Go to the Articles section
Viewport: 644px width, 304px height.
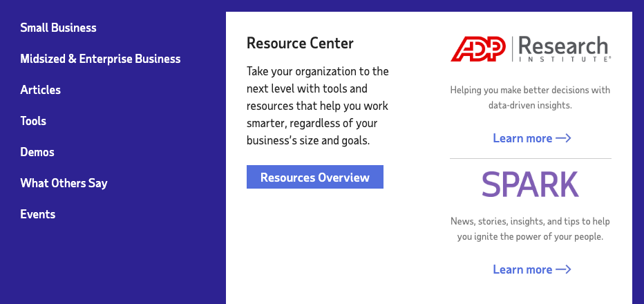click(x=40, y=90)
